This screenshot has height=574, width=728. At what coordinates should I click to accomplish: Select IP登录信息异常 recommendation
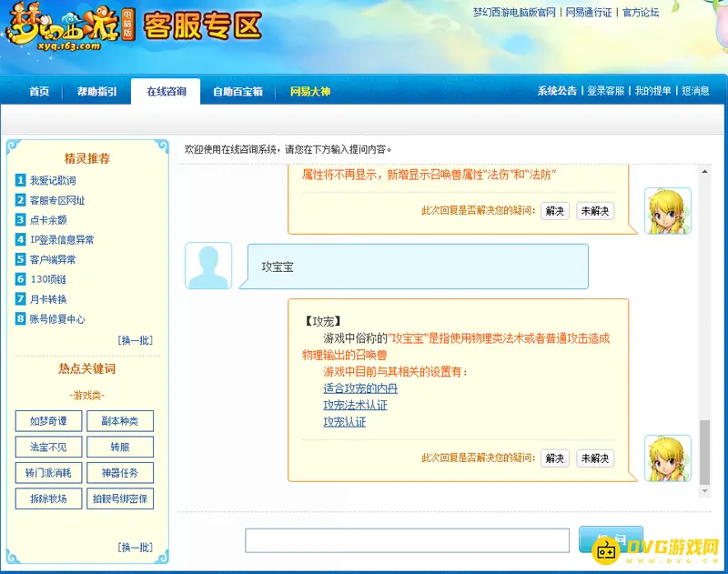coord(62,240)
